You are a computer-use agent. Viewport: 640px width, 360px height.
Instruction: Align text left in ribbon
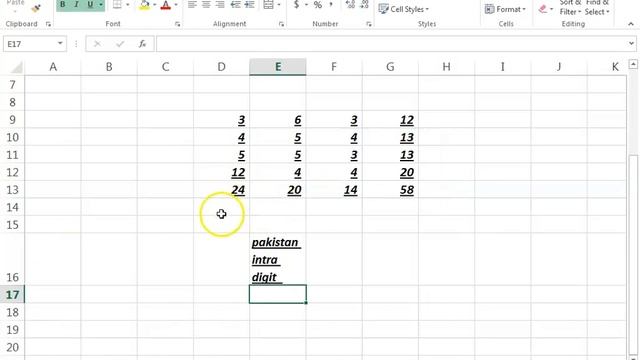192,5
